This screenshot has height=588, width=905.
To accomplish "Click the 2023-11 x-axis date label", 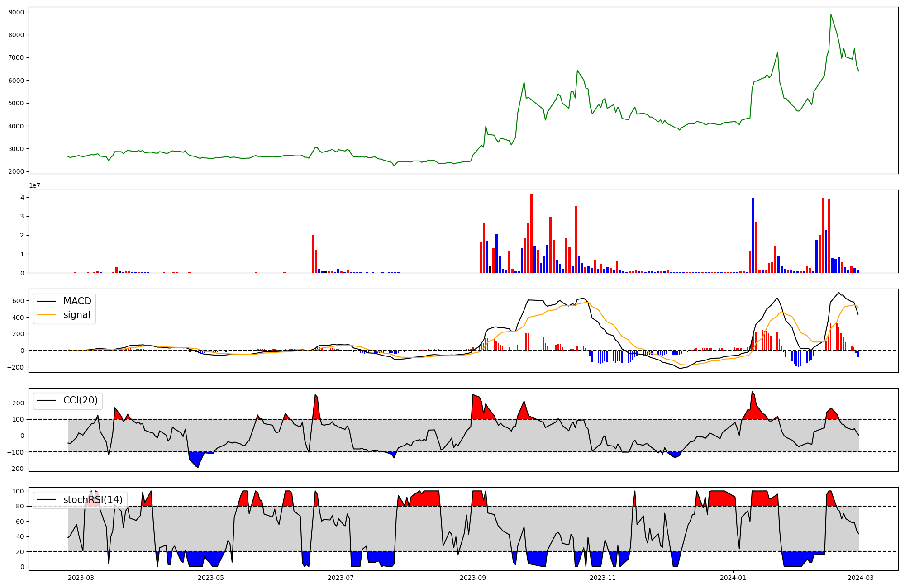I will (x=603, y=577).
